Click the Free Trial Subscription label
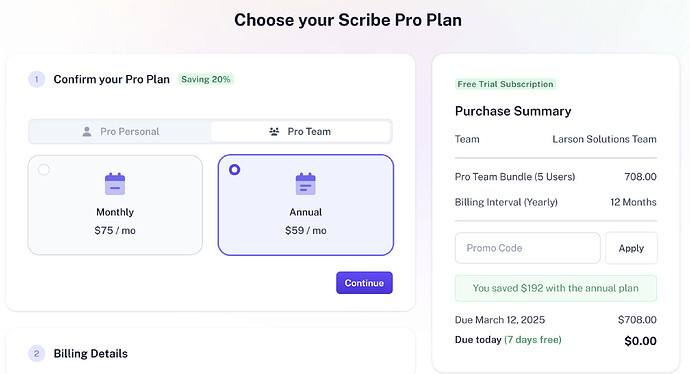Image resolution: width=690 pixels, height=374 pixels. pos(505,84)
